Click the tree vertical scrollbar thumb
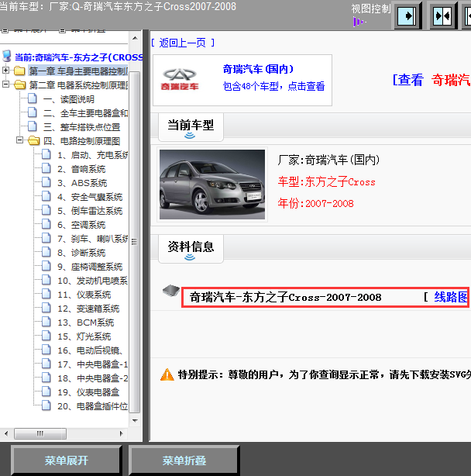 pyautogui.click(x=135, y=242)
